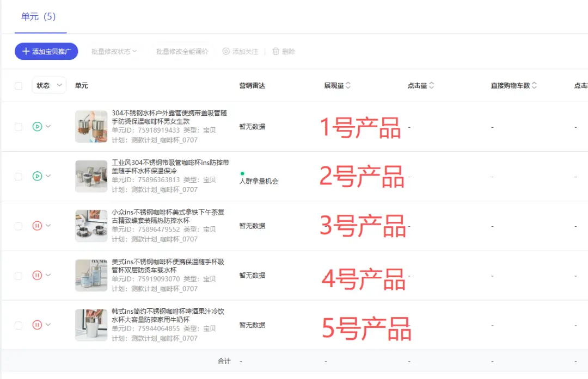Select checkbox for the 韩式ins简约 product row
Image resolution: width=588 pixels, height=379 pixels.
pos(19,325)
